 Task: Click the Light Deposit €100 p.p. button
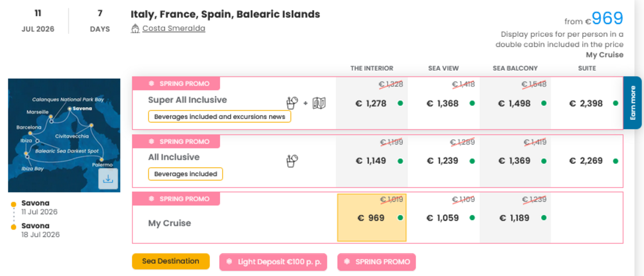tap(273, 262)
